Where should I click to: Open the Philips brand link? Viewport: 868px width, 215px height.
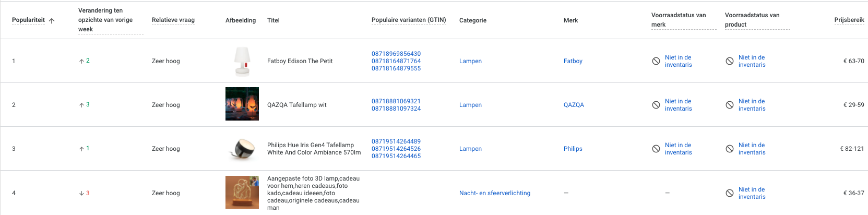tap(573, 149)
